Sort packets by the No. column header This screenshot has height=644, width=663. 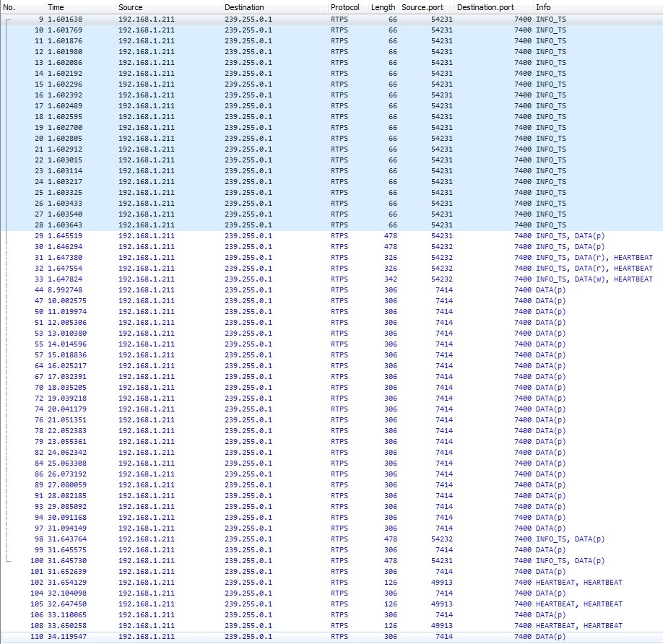point(22,7)
